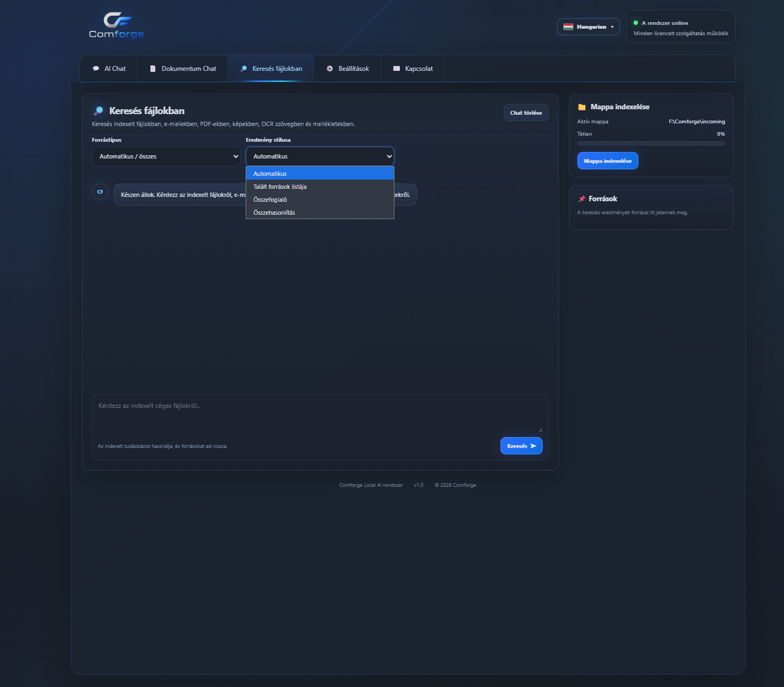Click the Chat törlése button
This screenshot has width=784, height=687.
[x=526, y=113]
